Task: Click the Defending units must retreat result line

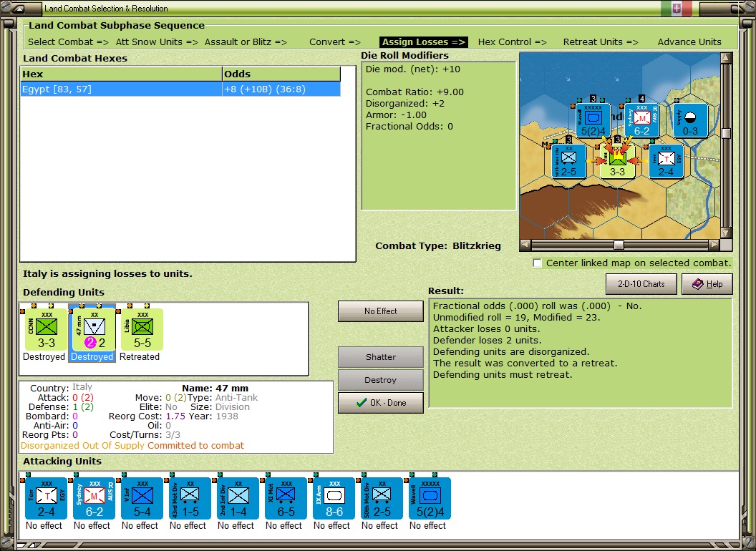Action: [503, 374]
